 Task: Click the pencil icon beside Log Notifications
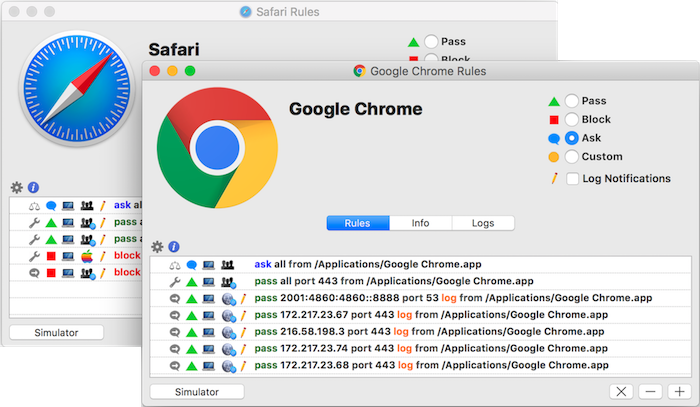554,179
